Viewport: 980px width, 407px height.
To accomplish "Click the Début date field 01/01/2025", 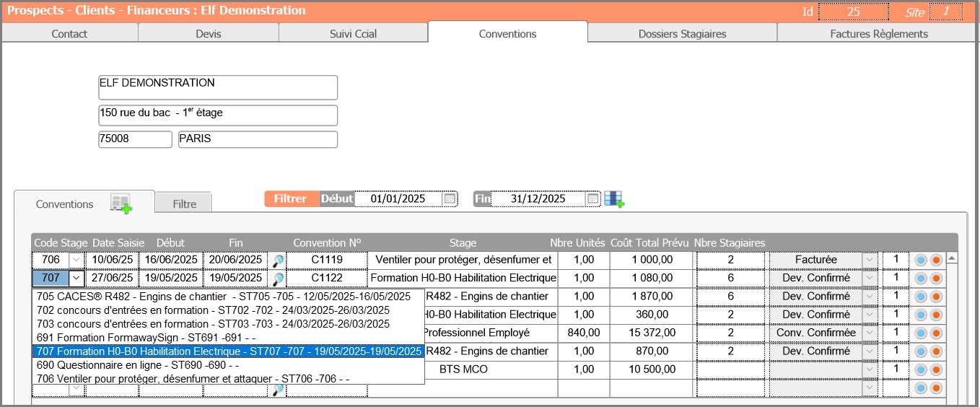I will [x=398, y=198].
